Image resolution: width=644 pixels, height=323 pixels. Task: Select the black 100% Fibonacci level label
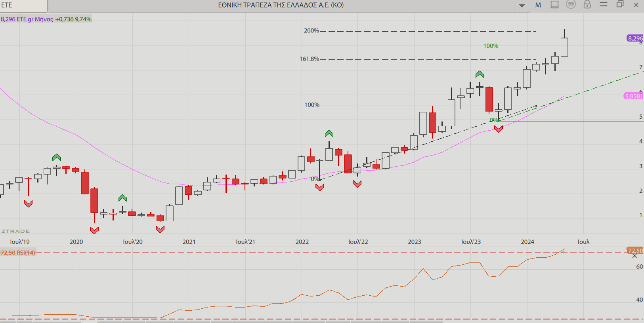[312, 105]
